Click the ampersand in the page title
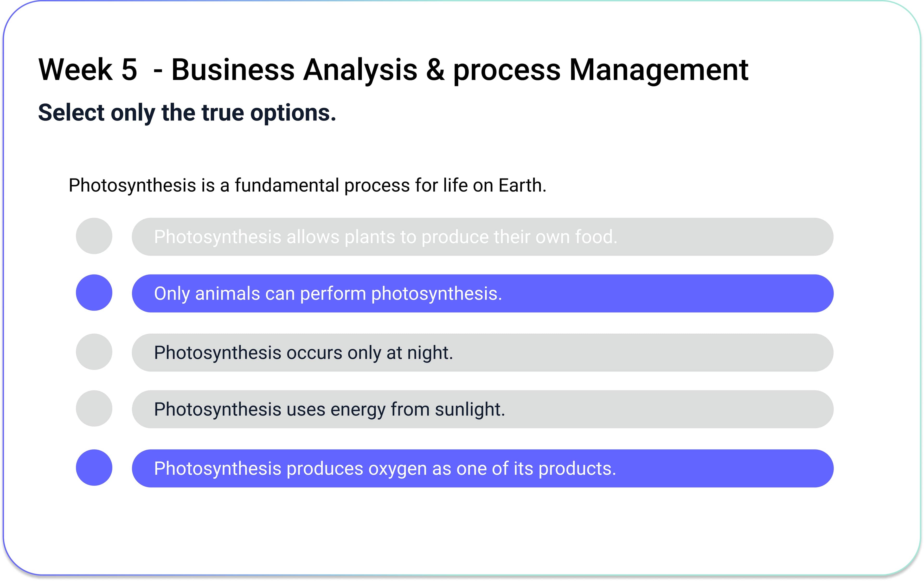The width and height of the screenshot is (924, 581). (x=436, y=70)
